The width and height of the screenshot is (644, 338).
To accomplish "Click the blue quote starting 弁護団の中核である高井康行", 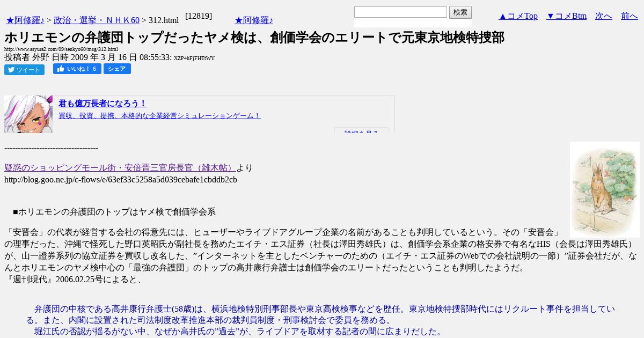I will [321, 314].
